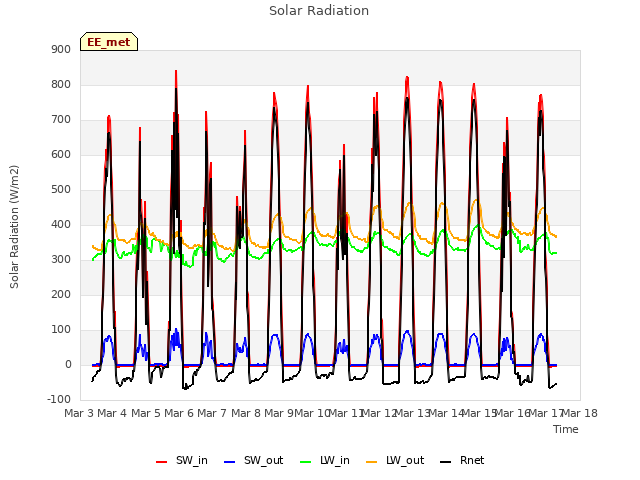The image size is (640, 480).
Task: Toggle the SW_out legend entry
Action: tap(253, 460)
